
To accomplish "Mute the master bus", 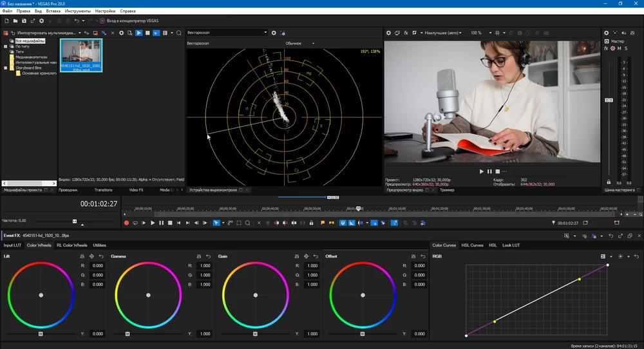I will click(x=620, y=48).
